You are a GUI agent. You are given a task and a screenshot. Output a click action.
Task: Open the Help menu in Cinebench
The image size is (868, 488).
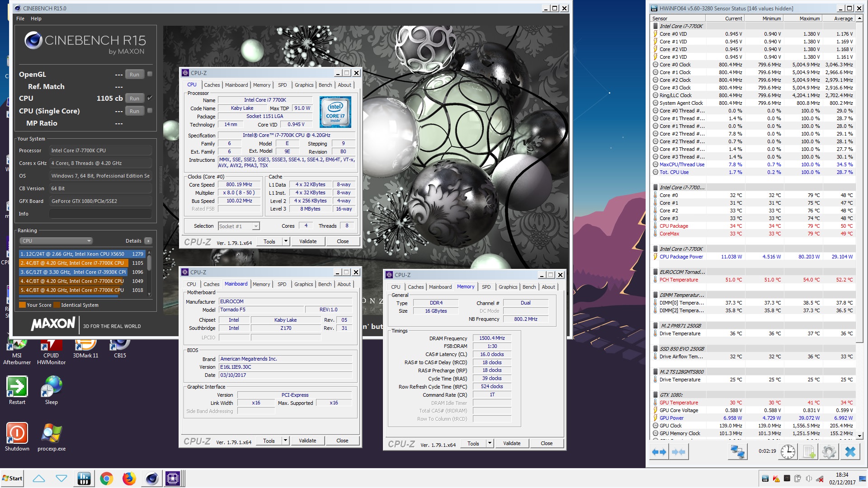[x=36, y=19]
